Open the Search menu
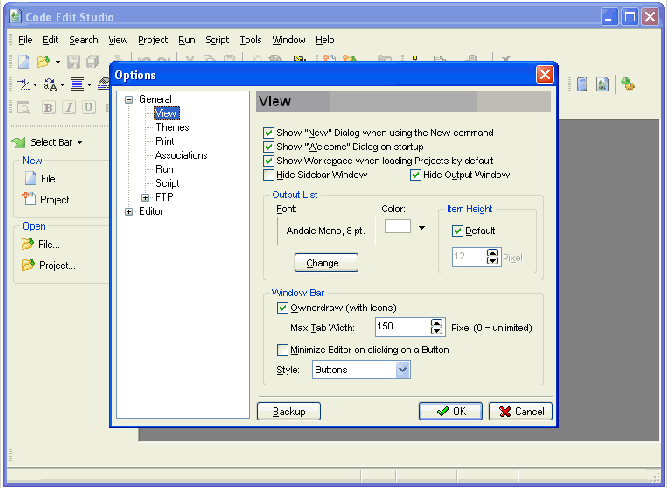This screenshot has width=667, height=488. pos(84,40)
